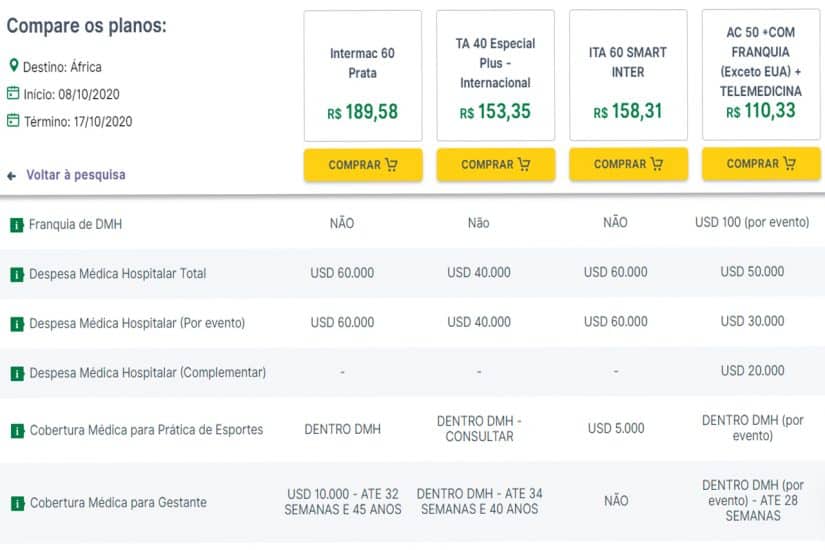825x550 pixels.
Task: Click the 'Destino: África' text
Action: click(62, 67)
